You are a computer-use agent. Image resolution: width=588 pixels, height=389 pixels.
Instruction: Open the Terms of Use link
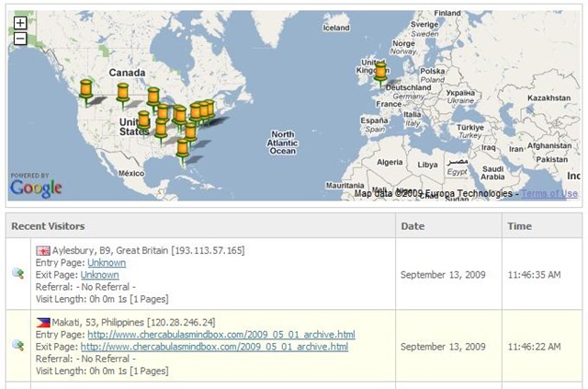pyautogui.click(x=549, y=193)
